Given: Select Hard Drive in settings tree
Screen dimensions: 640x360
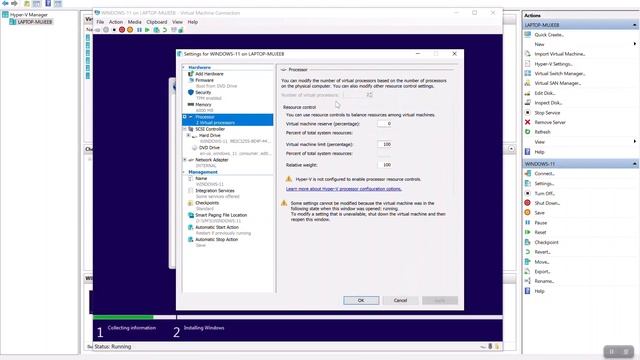Looking at the screenshot, I should pos(210,135).
